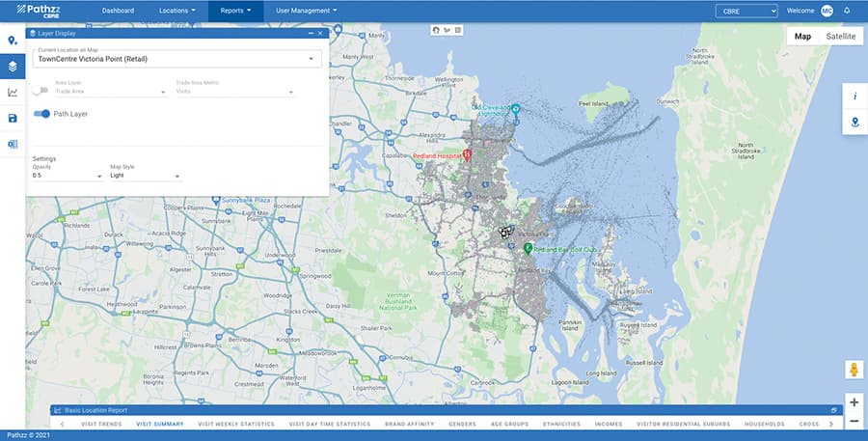Image resolution: width=868 pixels, height=441 pixels.
Task: Click the notification bell icon
Action: (847, 11)
